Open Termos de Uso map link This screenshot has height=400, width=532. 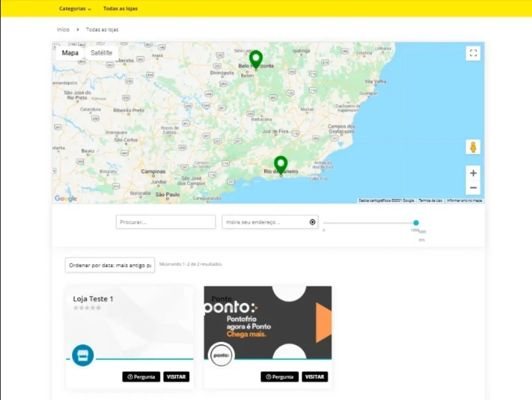click(x=430, y=201)
